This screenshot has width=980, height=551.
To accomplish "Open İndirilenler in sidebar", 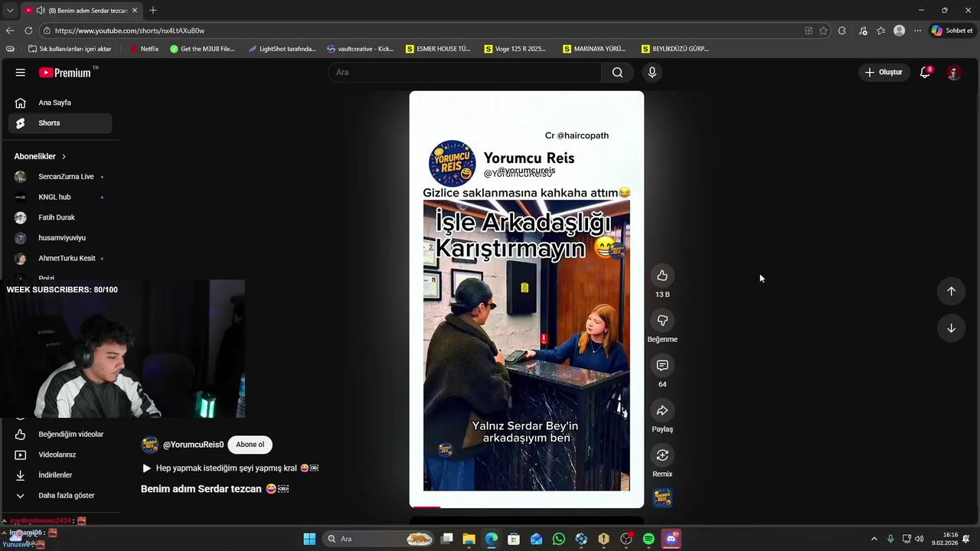I will (60, 475).
